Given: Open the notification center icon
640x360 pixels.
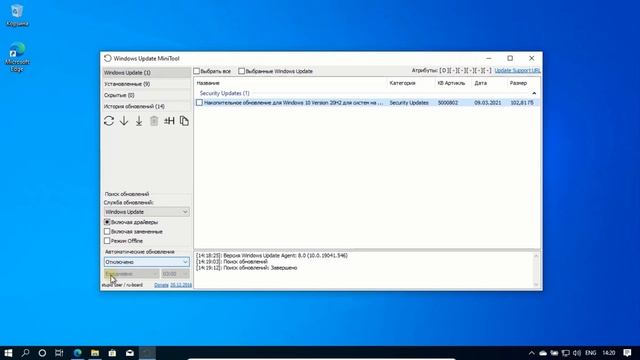Looking at the screenshot, I should [x=627, y=353].
